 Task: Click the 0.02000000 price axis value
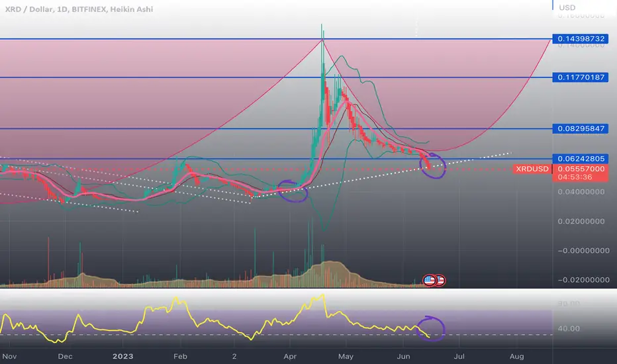(x=581, y=221)
